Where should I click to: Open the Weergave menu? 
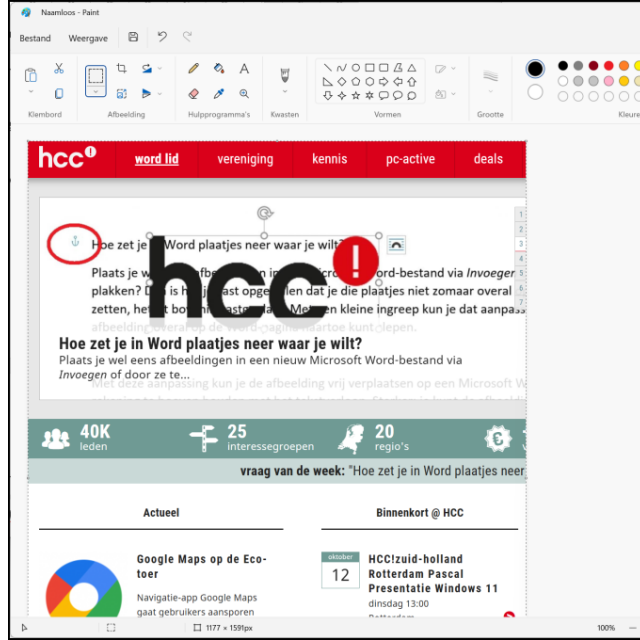88,38
